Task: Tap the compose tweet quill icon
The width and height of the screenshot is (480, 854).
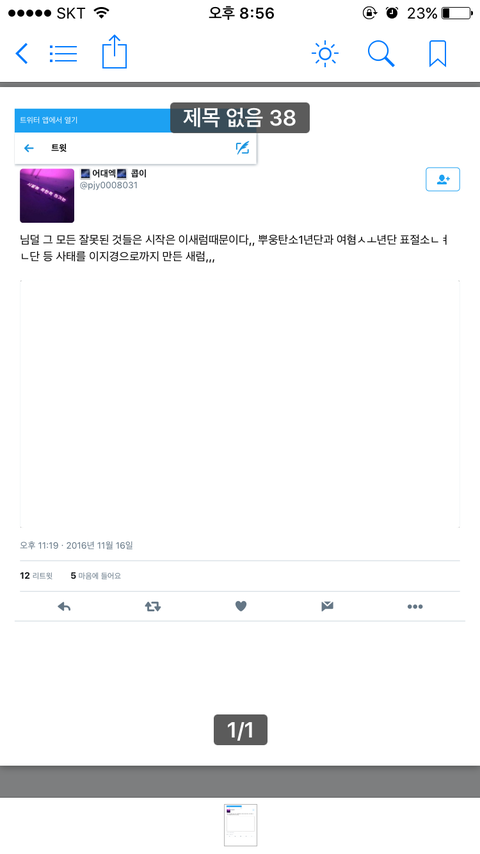Action: tap(242, 148)
